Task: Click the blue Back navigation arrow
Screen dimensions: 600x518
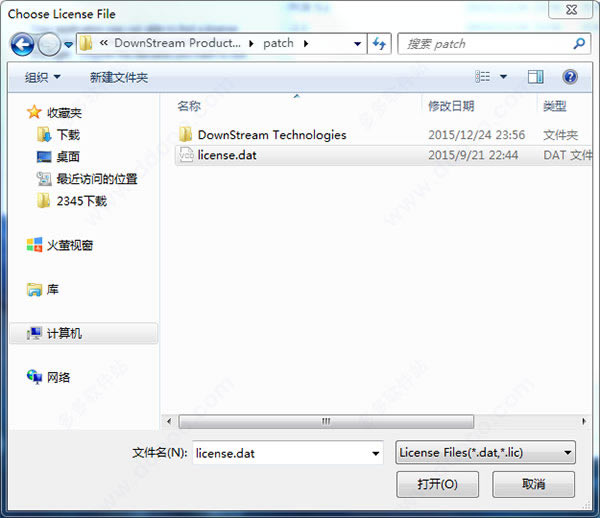Action: [22, 44]
